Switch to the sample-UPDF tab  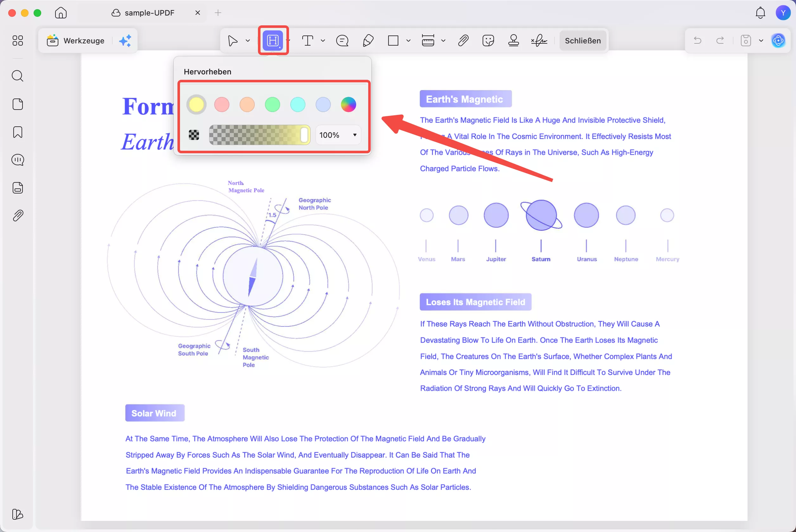(149, 13)
